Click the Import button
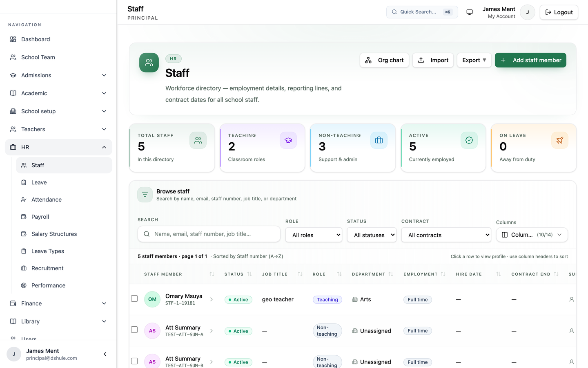The width and height of the screenshot is (588, 368). coord(433,60)
